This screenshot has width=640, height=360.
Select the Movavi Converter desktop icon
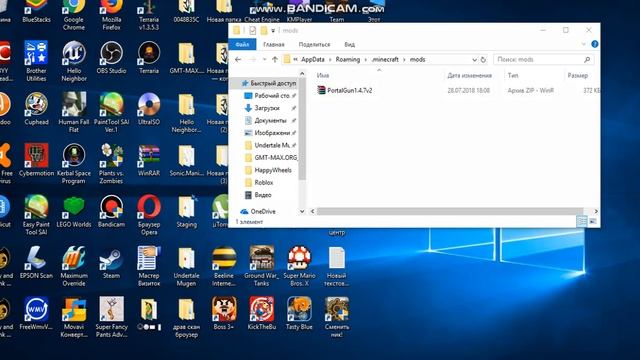[74, 317]
